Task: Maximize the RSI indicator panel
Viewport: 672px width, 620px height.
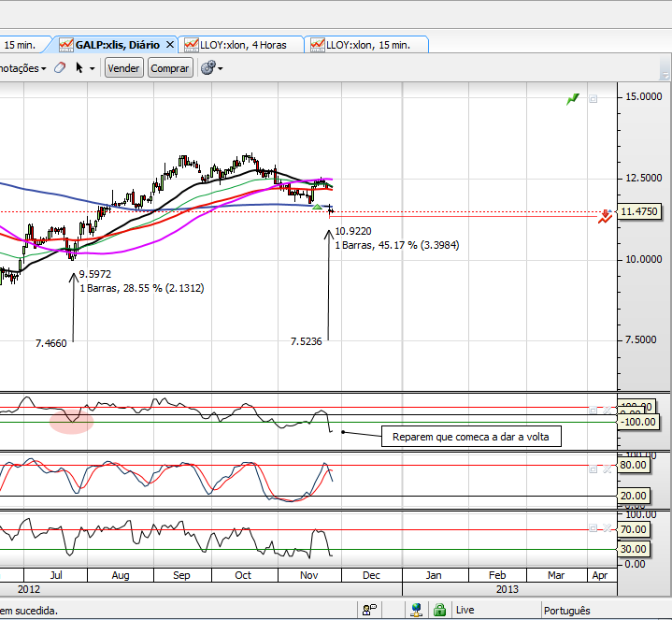Action: (593, 528)
